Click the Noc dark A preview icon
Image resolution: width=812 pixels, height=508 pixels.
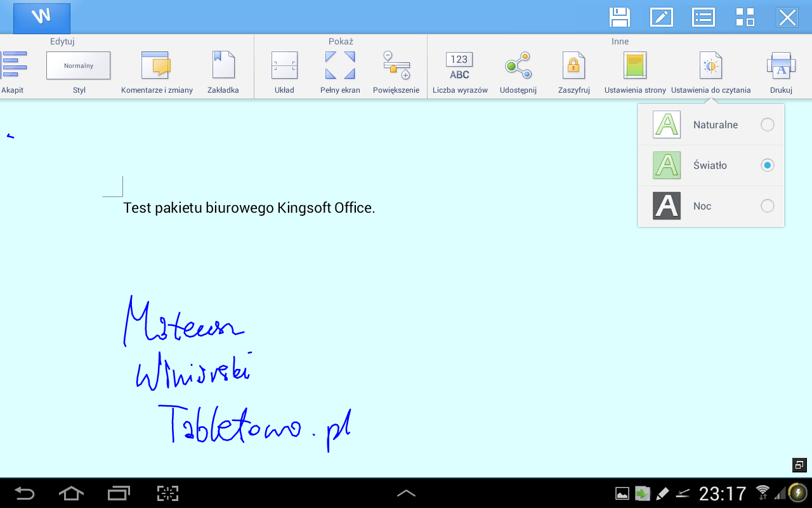667,206
